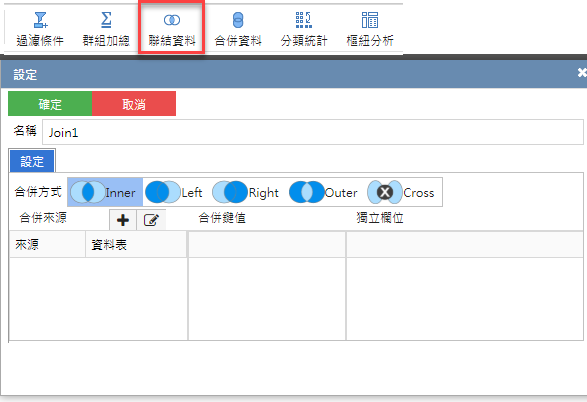587x402 pixels.
Task: Click the edit merge source pencil icon
Action: pos(151,220)
